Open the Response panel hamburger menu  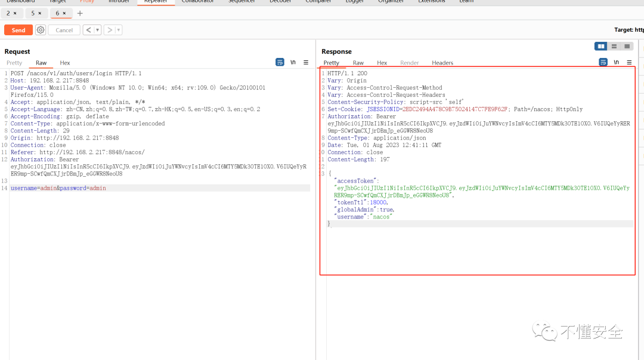point(629,63)
